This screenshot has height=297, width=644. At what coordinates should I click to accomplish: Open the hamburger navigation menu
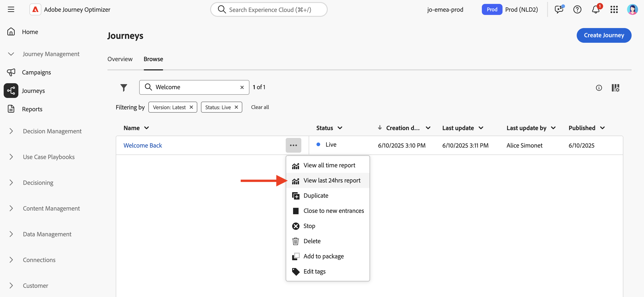tap(11, 9)
